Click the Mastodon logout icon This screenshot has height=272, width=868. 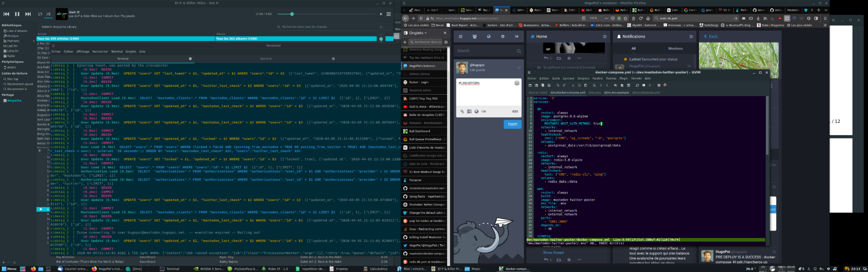(516, 36)
